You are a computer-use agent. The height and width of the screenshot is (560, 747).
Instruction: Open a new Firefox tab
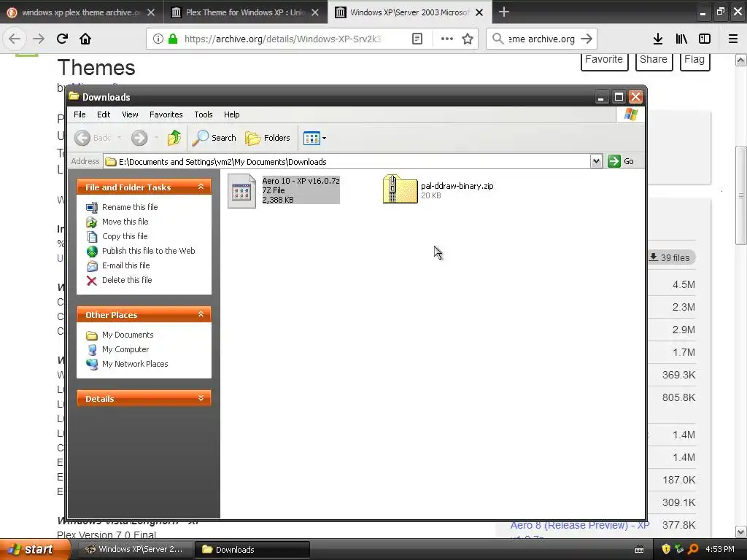pos(503,12)
